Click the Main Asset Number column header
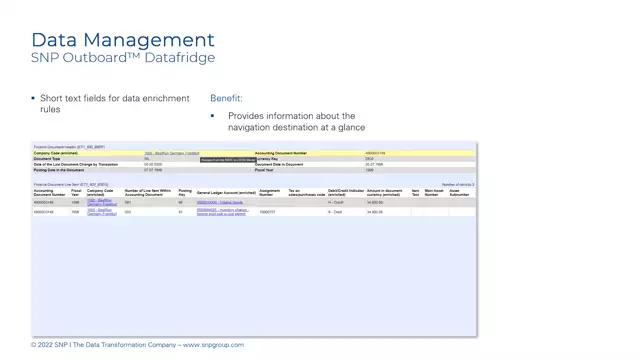Viewport: 640px width, 360px height. (x=434, y=193)
